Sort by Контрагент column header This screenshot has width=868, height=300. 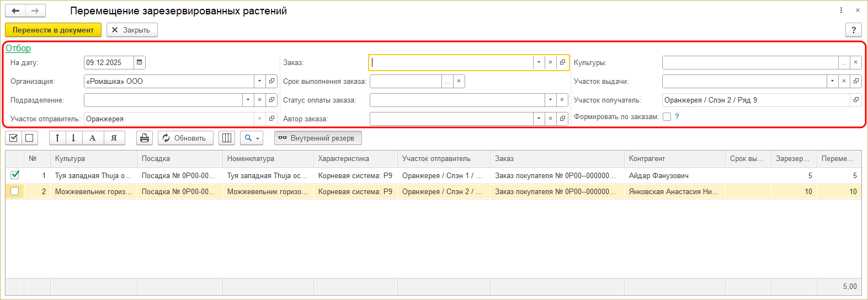(647, 158)
